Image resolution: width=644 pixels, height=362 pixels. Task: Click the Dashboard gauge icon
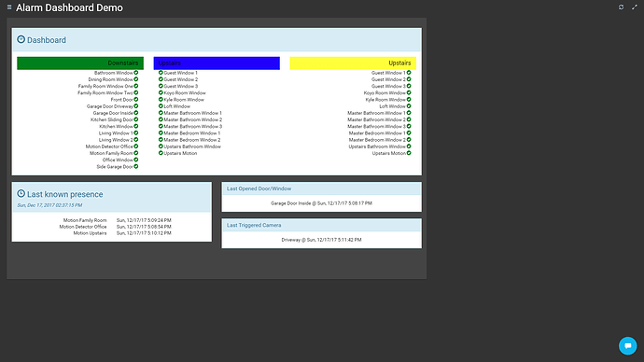(21, 39)
